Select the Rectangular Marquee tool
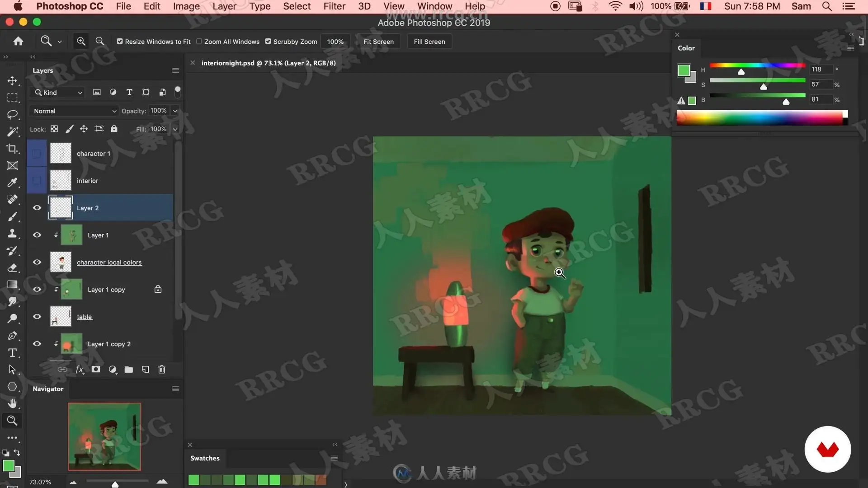868x488 pixels. point(12,98)
